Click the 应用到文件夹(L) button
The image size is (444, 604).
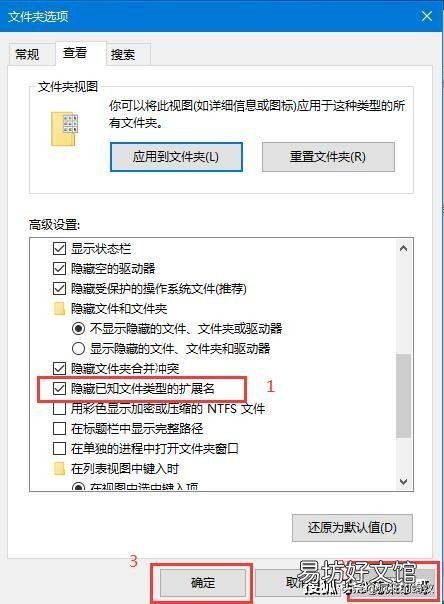[176, 157]
